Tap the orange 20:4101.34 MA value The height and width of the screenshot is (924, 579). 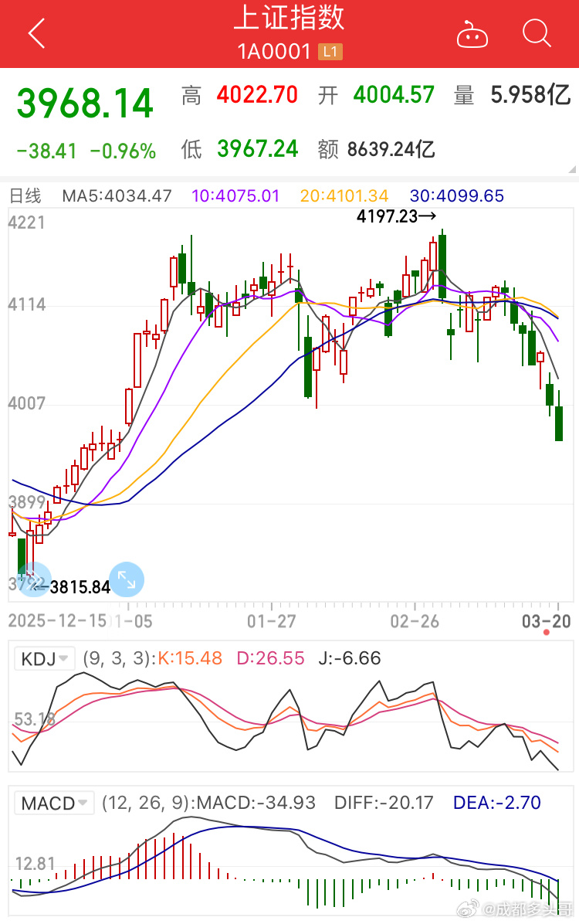344,195
